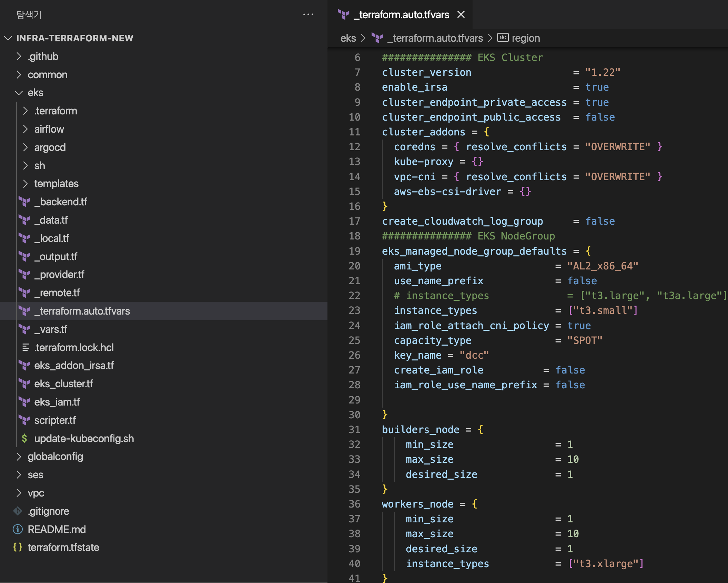Click the EKS NodeGroup comment line

pyautogui.click(x=468, y=236)
